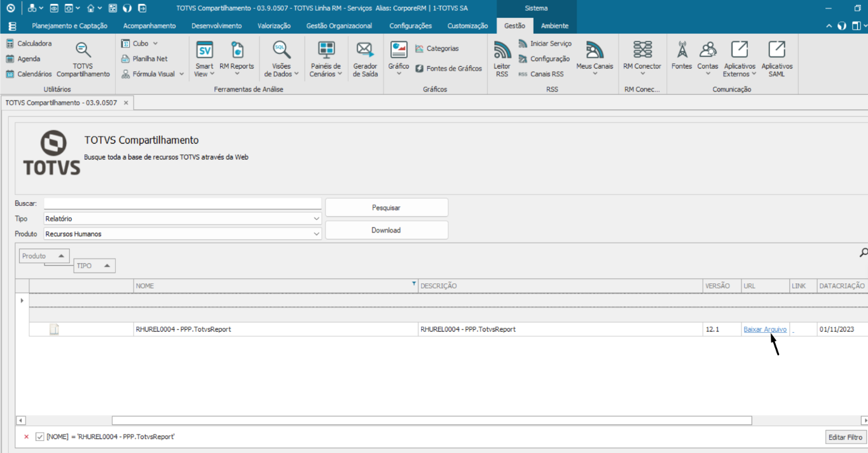Image resolution: width=868 pixels, height=453 pixels.
Task: Sort by the VERSÃO column header
Action: click(x=722, y=286)
